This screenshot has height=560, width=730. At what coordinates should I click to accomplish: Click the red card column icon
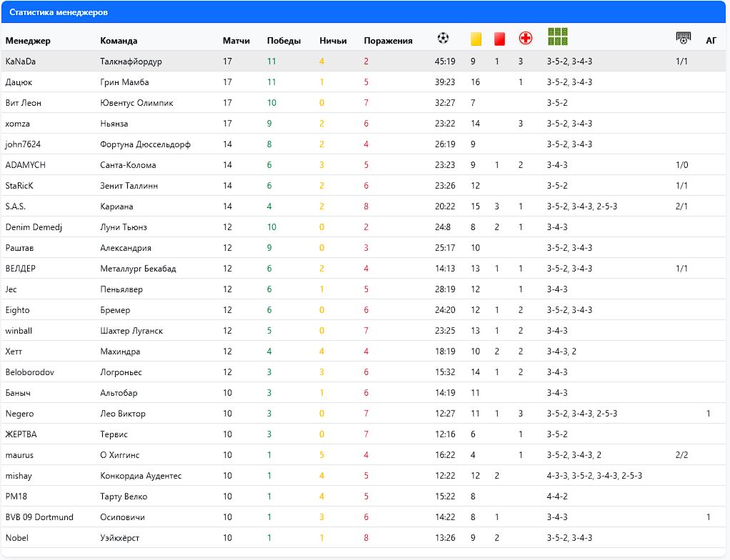point(499,39)
